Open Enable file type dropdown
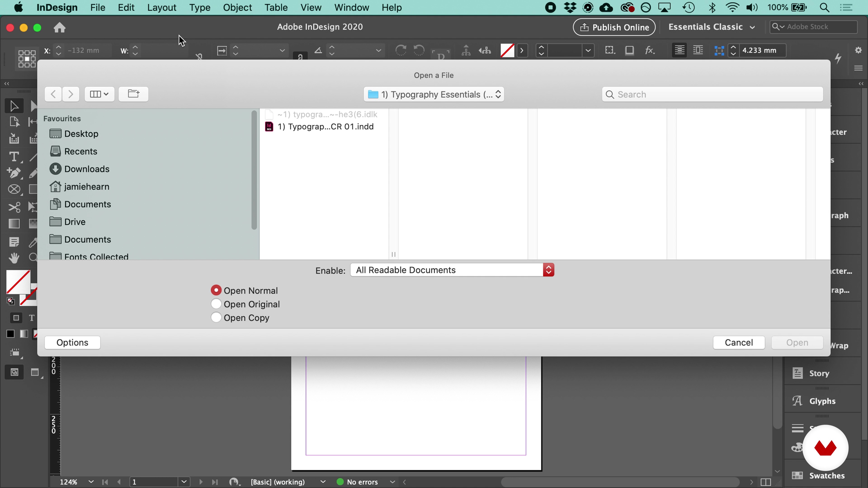The width and height of the screenshot is (868, 488). pyautogui.click(x=452, y=270)
